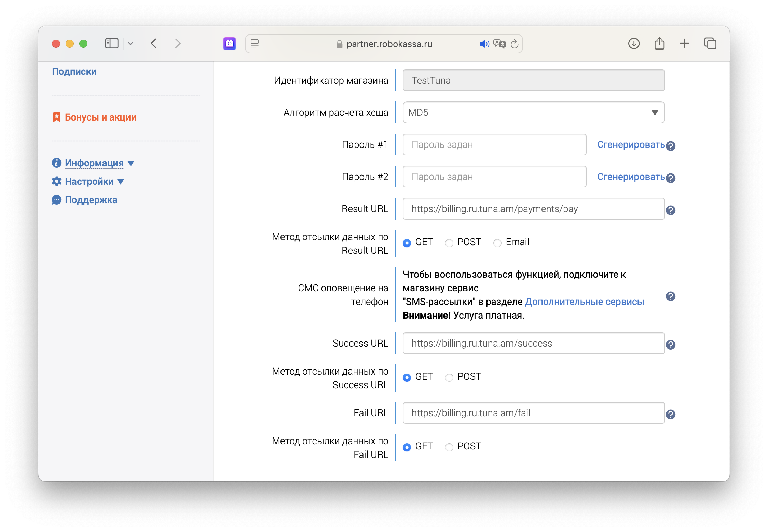Click the help icon beside Пароль #1 generator
The width and height of the screenshot is (768, 532).
click(670, 146)
